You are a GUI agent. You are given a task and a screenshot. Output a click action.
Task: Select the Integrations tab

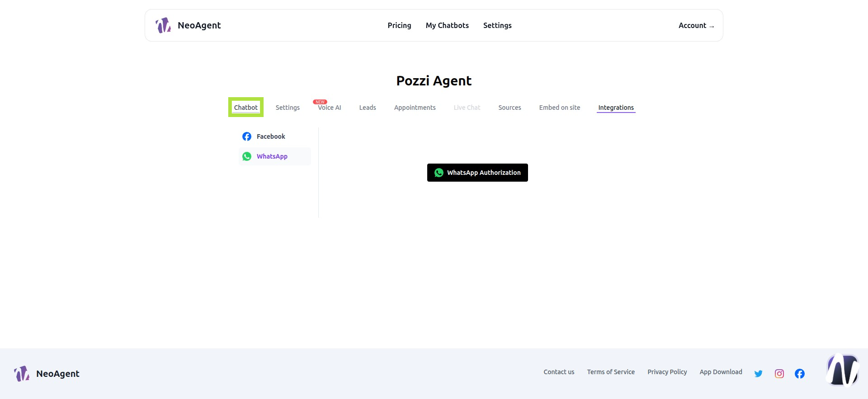(x=616, y=108)
